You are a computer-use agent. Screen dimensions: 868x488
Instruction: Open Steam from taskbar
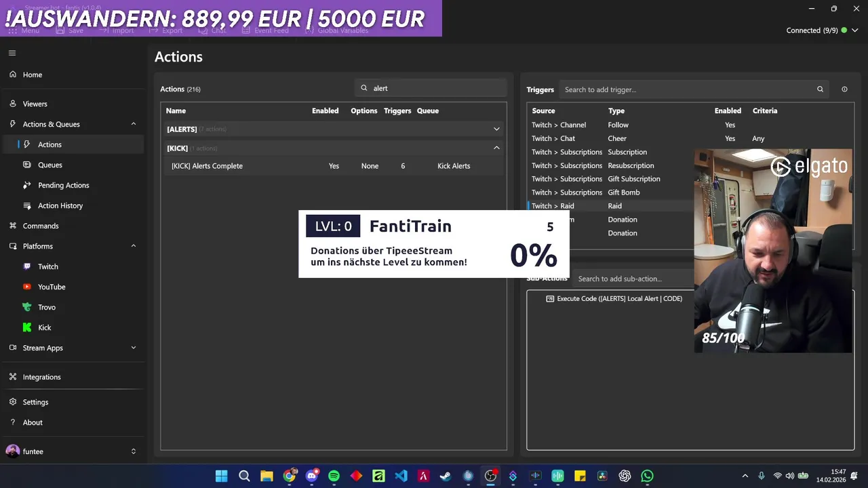(x=446, y=476)
